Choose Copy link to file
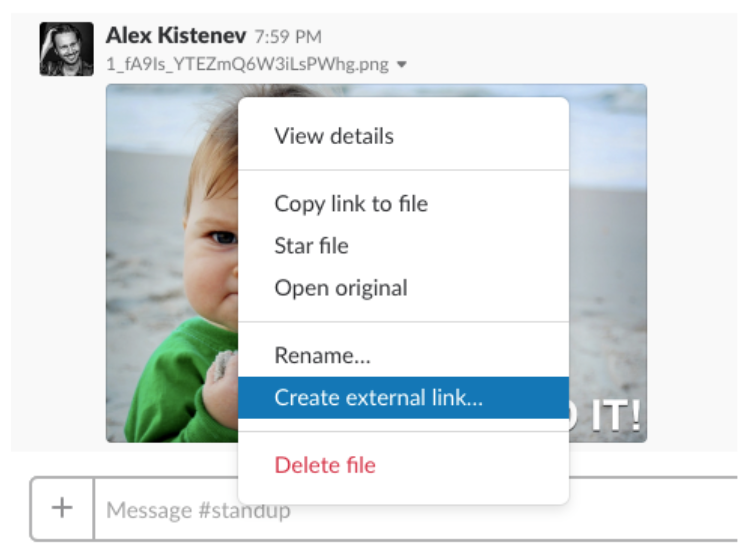This screenshot has height=555, width=756. (x=351, y=204)
